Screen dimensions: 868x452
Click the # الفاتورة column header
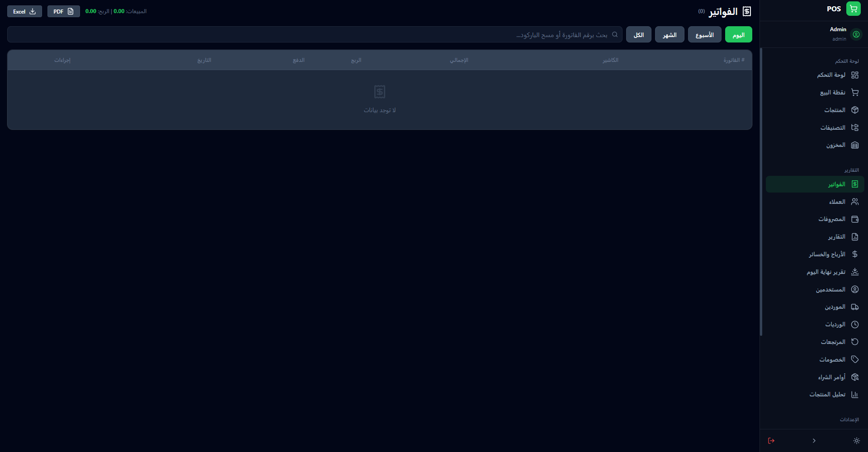pyautogui.click(x=734, y=60)
